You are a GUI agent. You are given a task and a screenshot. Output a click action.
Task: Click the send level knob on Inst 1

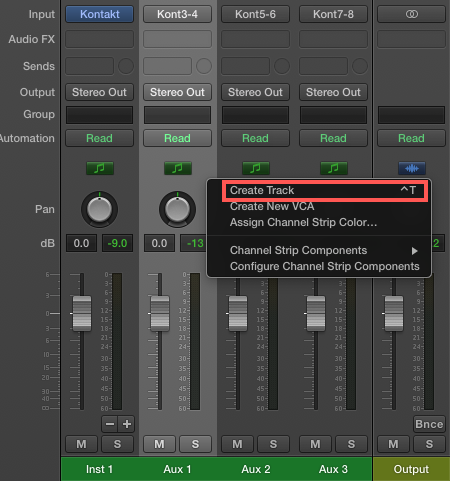coord(126,66)
